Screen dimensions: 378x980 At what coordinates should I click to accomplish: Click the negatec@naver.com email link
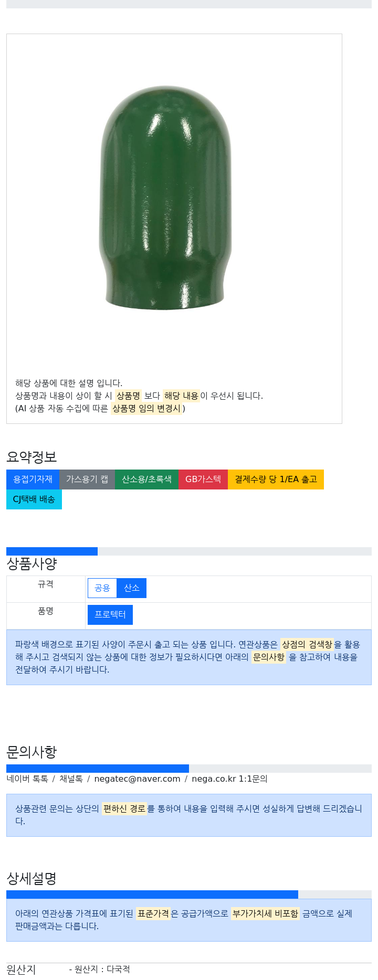[137, 779]
